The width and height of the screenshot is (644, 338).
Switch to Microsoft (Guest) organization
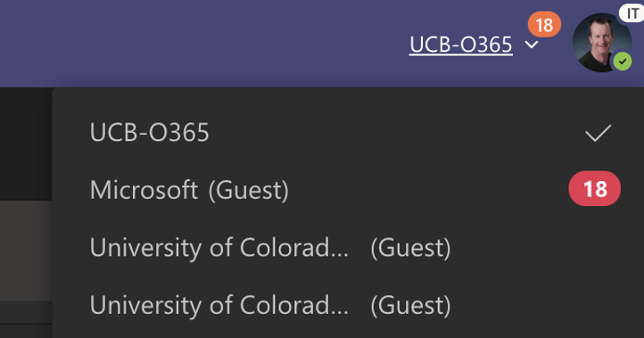(348, 189)
